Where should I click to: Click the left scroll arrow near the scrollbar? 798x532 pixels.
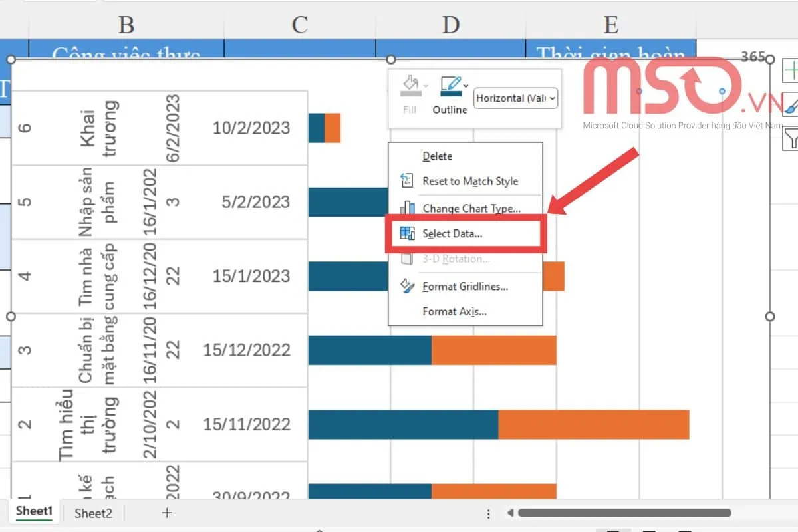click(x=509, y=513)
